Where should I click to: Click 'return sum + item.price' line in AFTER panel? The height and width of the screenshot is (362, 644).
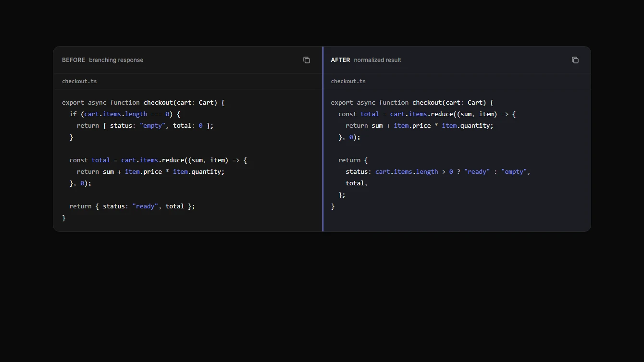(x=420, y=125)
